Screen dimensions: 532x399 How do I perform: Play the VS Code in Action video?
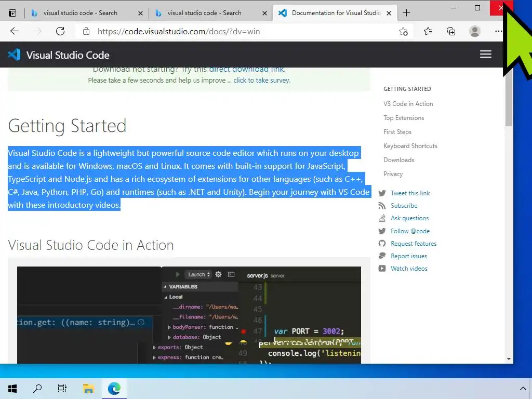point(189,315)
